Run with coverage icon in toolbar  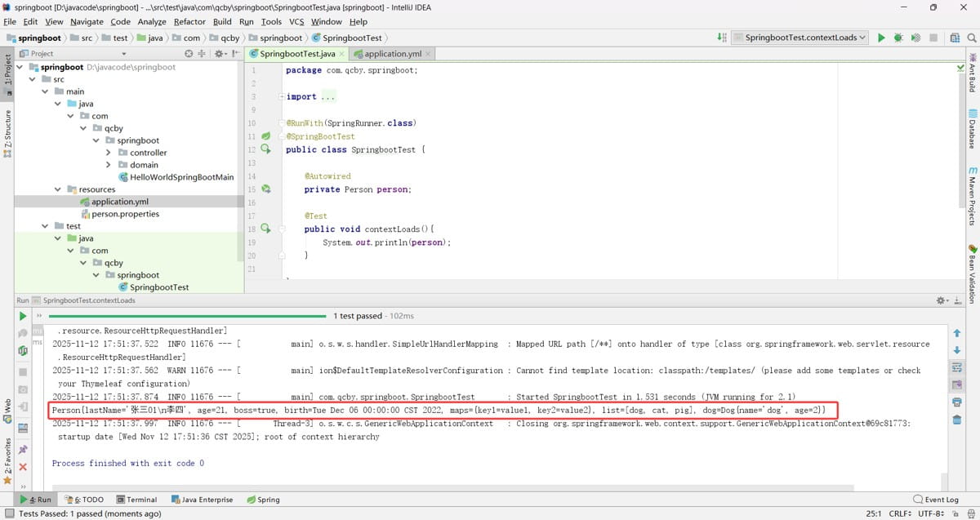coord(915,38)
